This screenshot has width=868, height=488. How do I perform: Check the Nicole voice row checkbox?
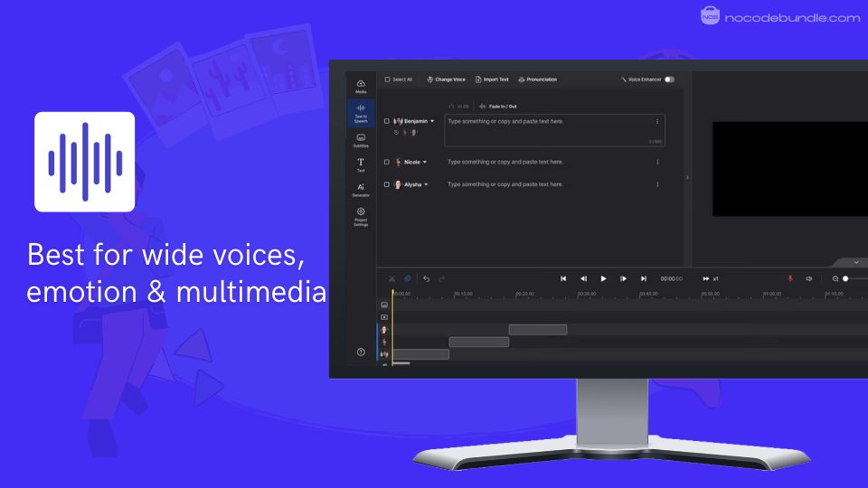387,162
